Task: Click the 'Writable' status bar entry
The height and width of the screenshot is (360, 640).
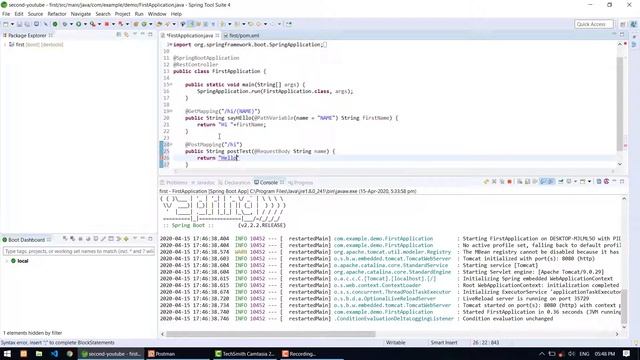Action: pyautogui.click(x=396, y=342)
